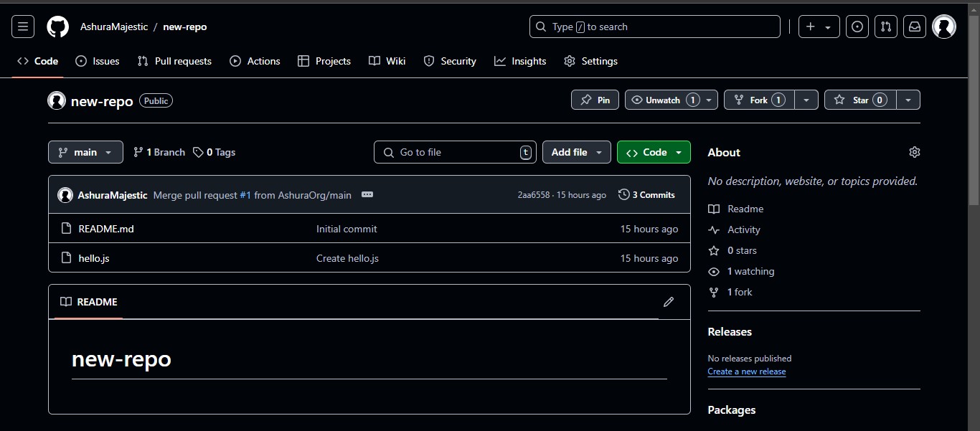Open the Pull requests icon in header
The image size is (980, 431).
pyautogui.click(x=886, y=27)
